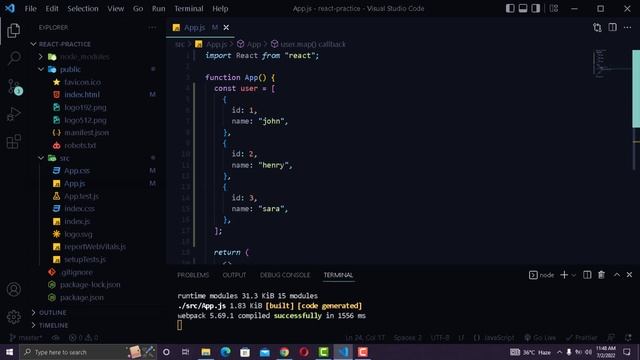Screen dimensions: 640x360
Task: Open File Explorer from taskbar
Action: coord(206,352)
